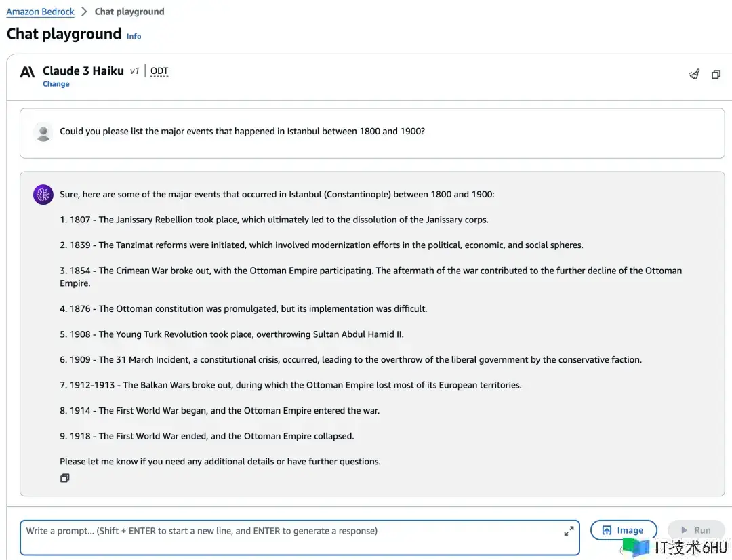Image resolution: width=732 pixels, height=560 pixels.
Task: Click the image icon inside Image button
Action: tap(607, 531)
